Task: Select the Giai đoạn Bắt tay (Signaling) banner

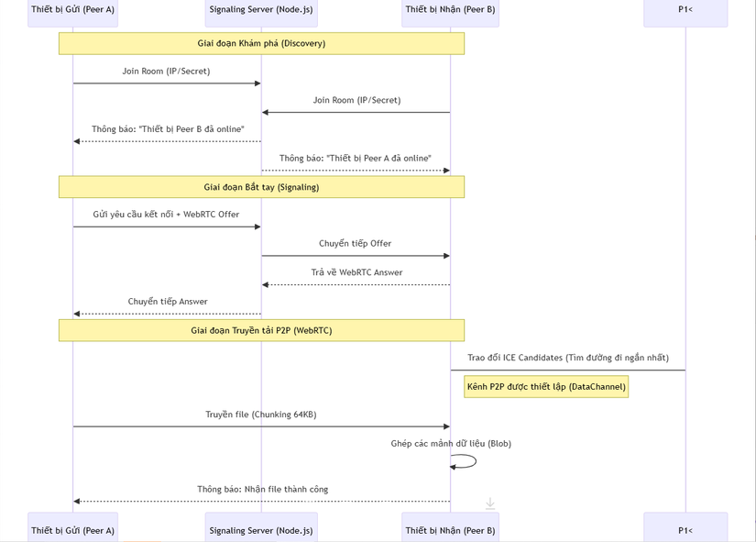Action: click(x=261, y=187)
